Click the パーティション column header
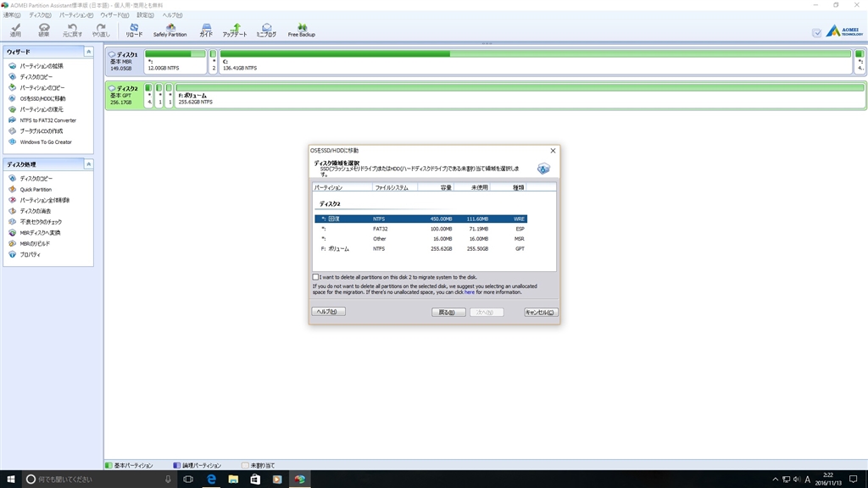This screenshot has height=488, width=868. pyautogui.click(x=342, y=187)
